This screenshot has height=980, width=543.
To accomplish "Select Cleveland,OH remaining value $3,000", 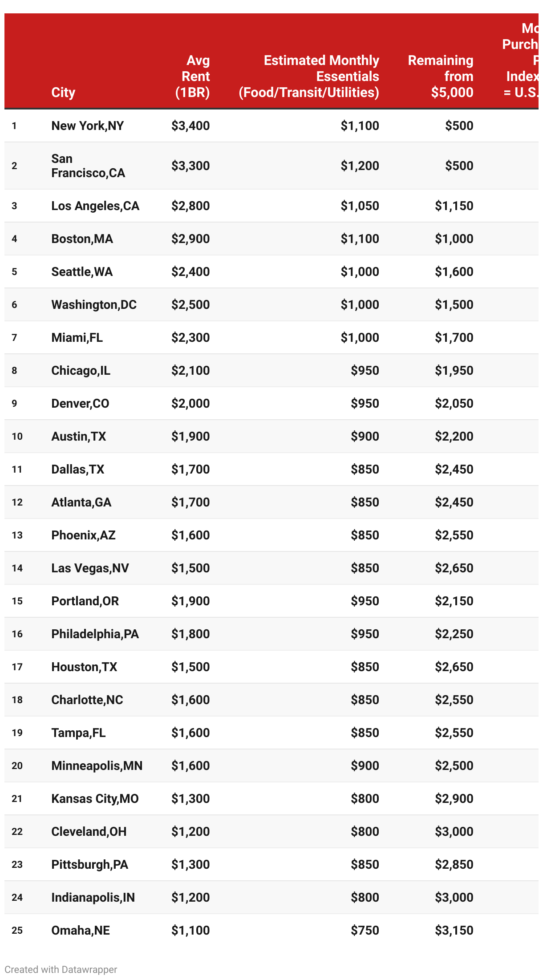I will 454,831.
